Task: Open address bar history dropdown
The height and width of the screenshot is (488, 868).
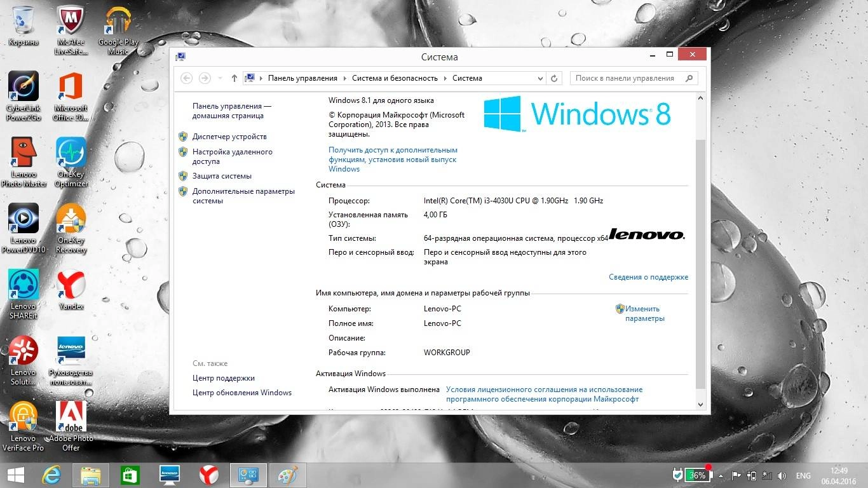Action: tap(541, 78)
